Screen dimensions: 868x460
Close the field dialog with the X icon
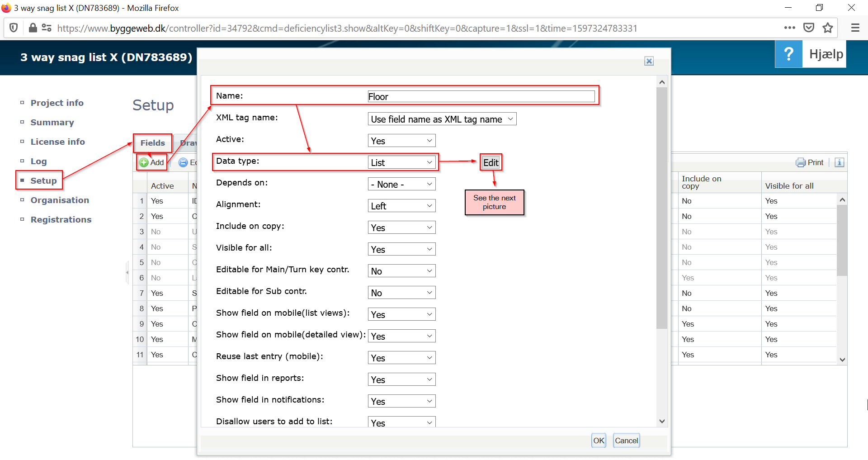(649, 61)
